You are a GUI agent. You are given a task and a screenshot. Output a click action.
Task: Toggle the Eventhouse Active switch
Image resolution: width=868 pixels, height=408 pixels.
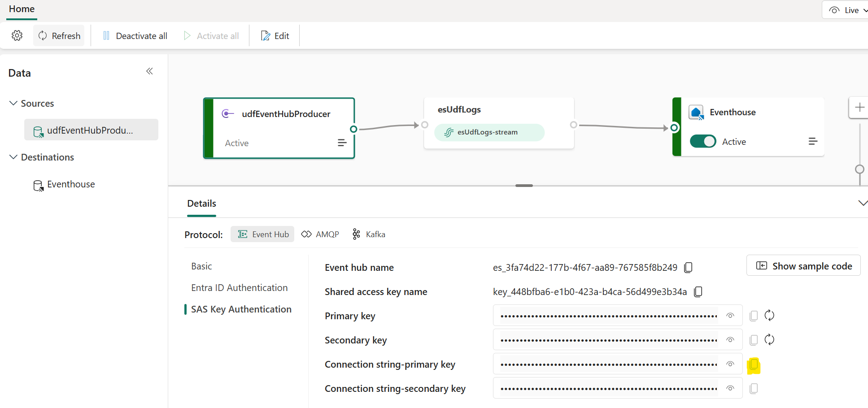point(703,142)
